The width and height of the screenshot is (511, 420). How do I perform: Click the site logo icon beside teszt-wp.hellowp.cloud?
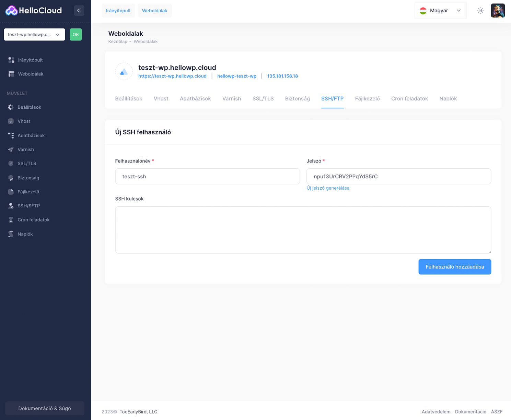point(124,72)
